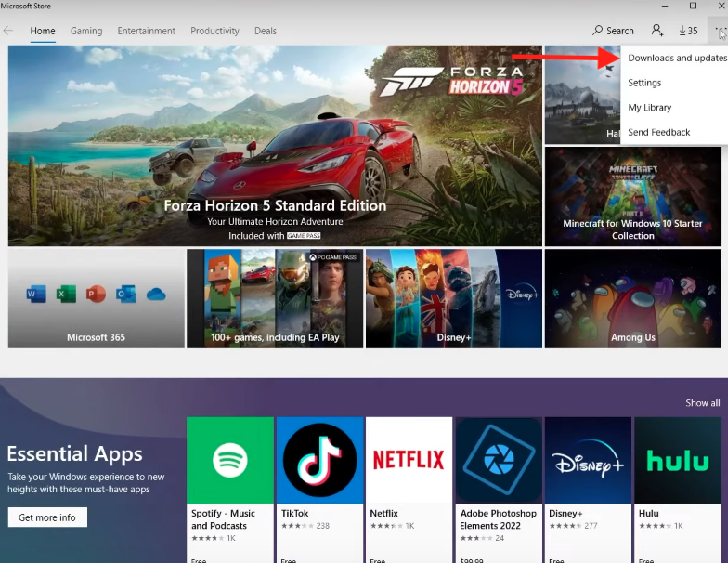Switch to the Entertainment tab
The height and width of the screenshot is (563, 728).
click(147, 31)
